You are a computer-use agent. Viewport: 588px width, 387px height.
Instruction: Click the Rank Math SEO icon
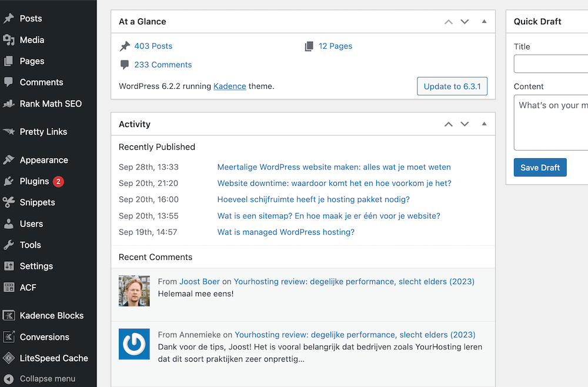[9, 104]
